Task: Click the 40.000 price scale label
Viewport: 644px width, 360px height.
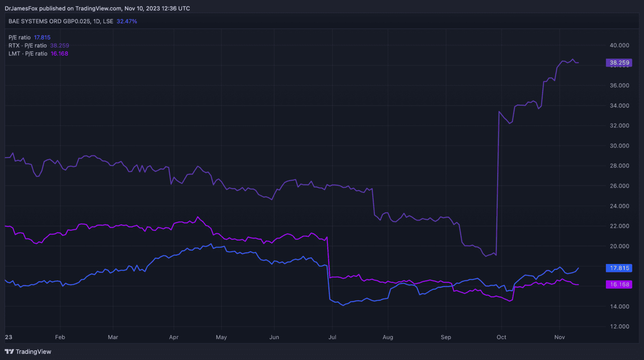Action: tap(619, 45)
